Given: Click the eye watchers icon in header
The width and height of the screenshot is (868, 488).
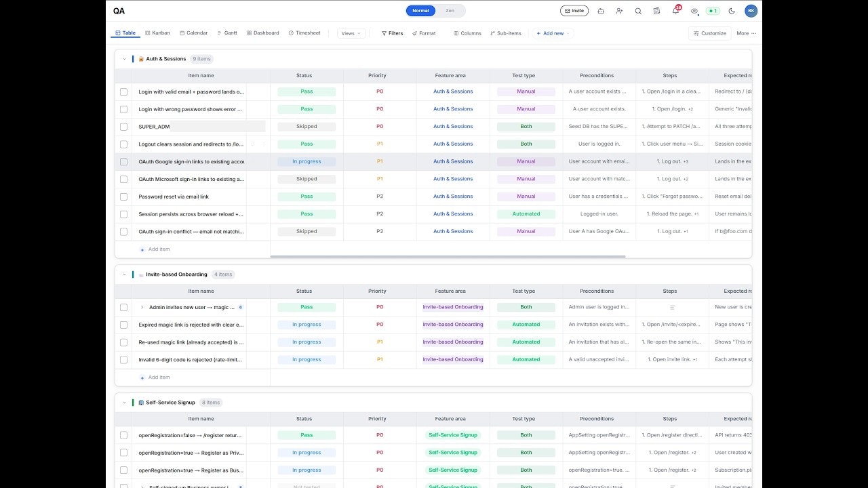Looking at the screenshot, I should pyautogui.click(x=694, y=11).
